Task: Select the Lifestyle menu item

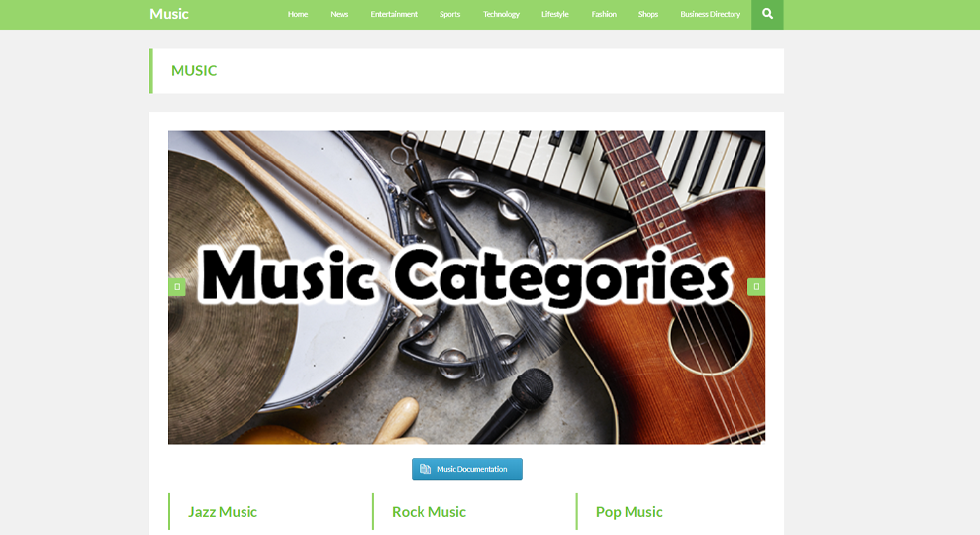Action: [x=555, y=14]
